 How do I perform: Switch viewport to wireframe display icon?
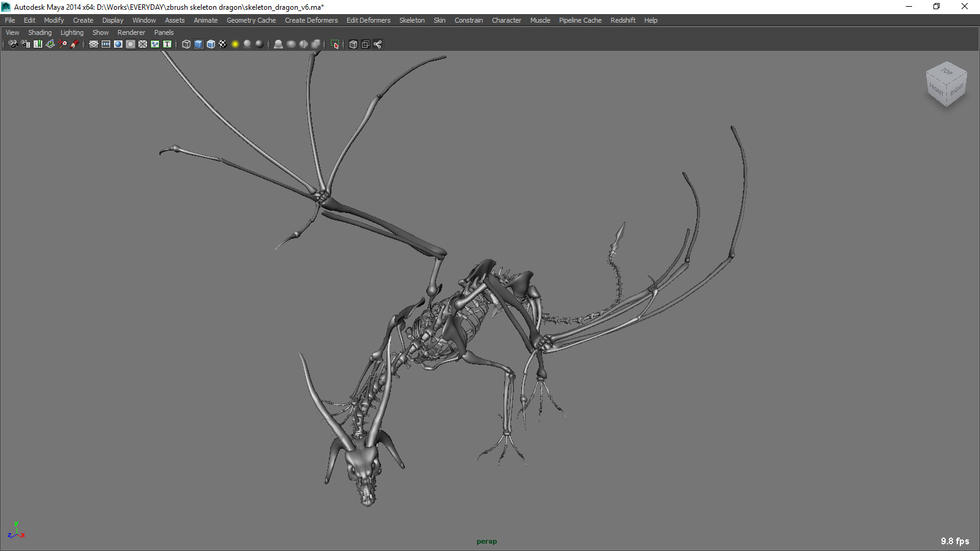pyautogui.click(x=186, y=43)
